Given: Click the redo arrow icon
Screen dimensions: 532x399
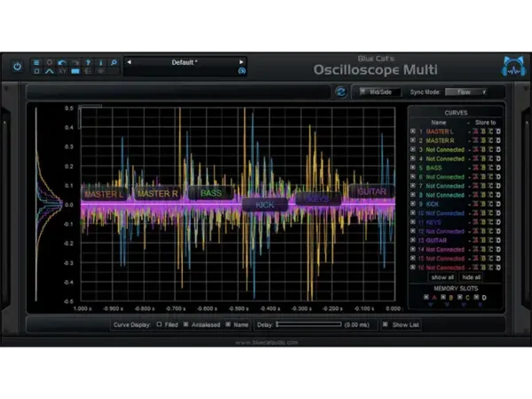Looking at the screenshot, I should point(75,62).
